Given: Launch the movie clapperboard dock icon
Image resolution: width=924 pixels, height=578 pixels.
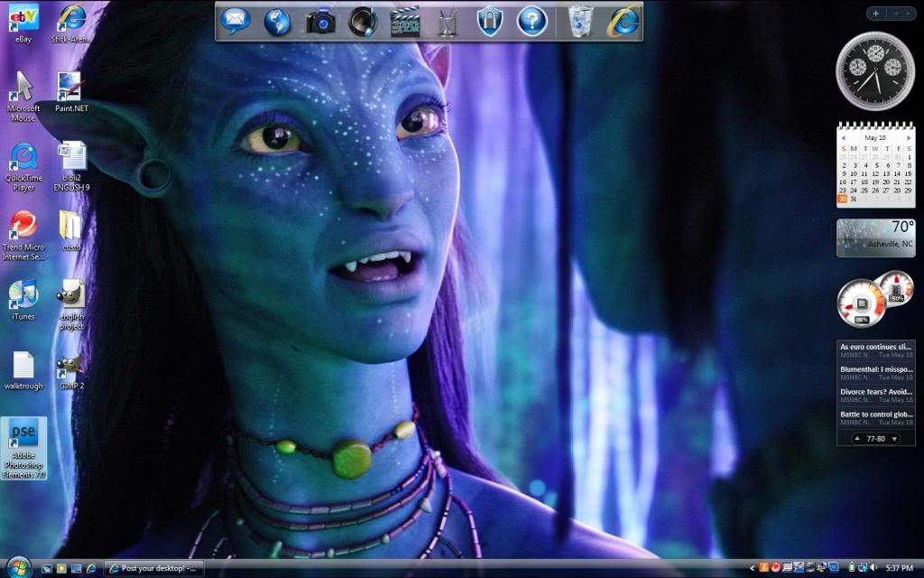Looking at the screenshot, I should [405, 21].
